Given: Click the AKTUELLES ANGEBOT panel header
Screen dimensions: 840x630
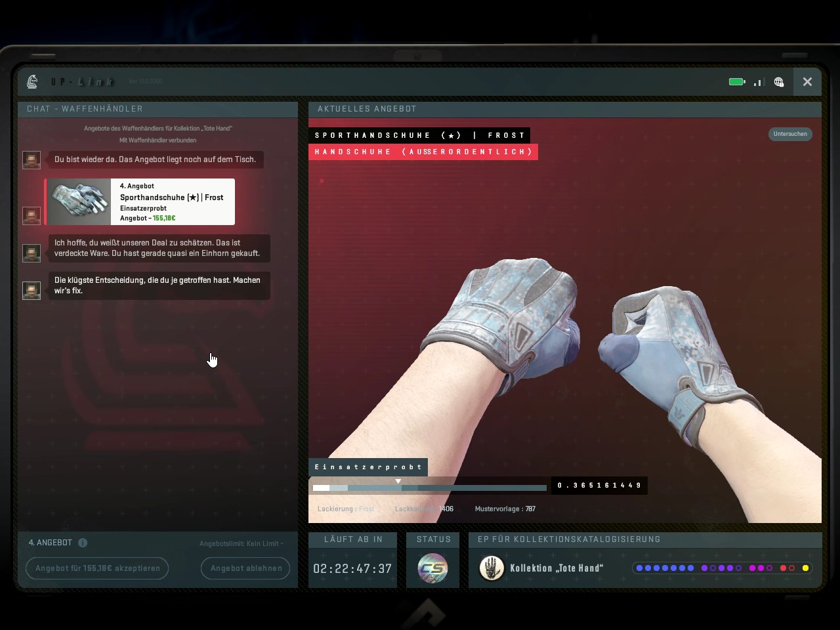Looking at the screenshot, I should [x=565, y=109].
